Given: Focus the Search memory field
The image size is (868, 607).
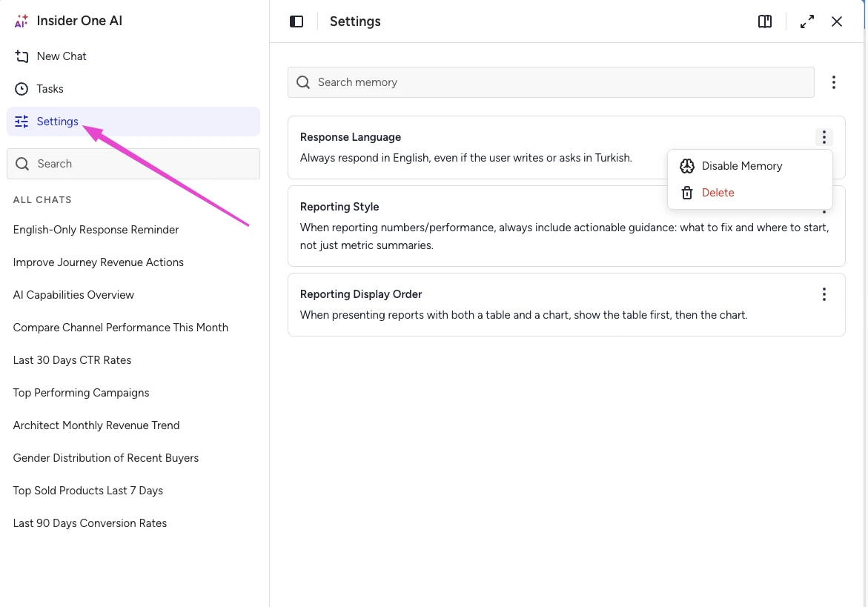Looking at the screenshot, I should click(551, 82).
